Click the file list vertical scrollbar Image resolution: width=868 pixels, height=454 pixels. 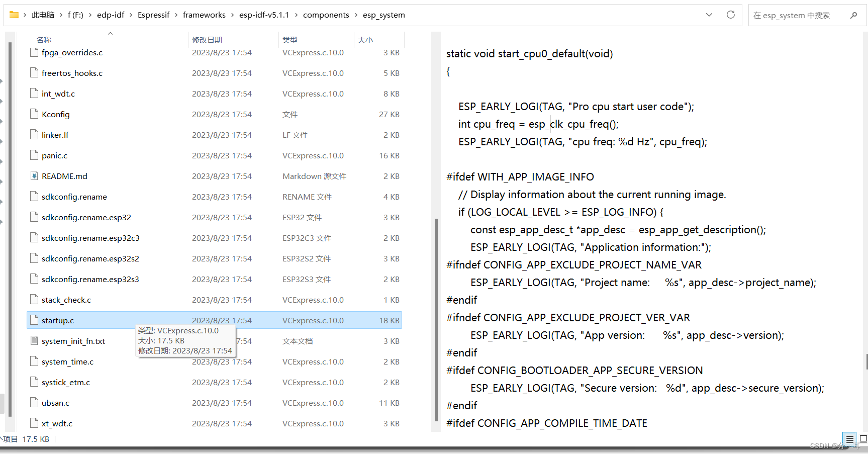(436, 320)
